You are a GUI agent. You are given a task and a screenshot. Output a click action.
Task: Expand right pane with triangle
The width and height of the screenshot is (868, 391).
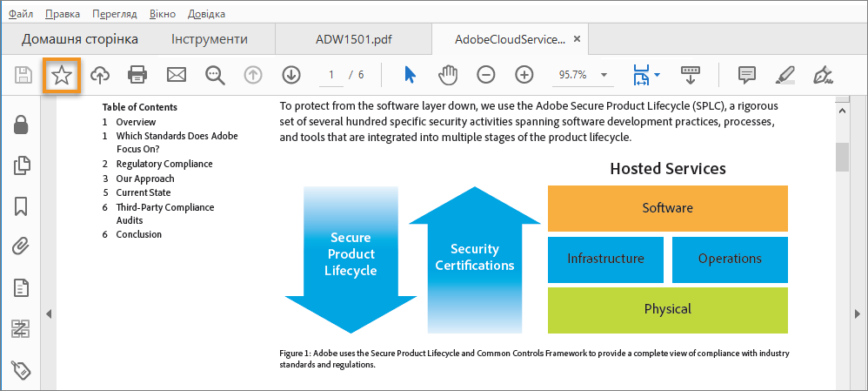(858, 314)
